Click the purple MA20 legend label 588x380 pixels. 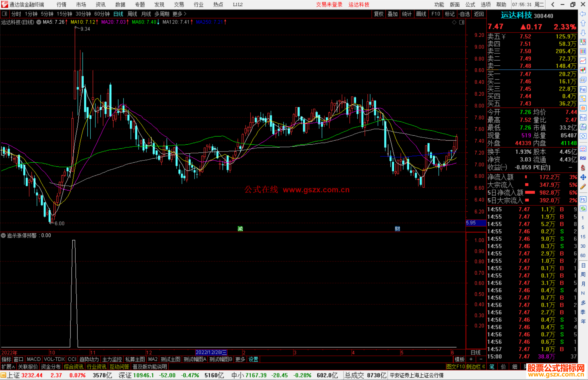(113, 22)
